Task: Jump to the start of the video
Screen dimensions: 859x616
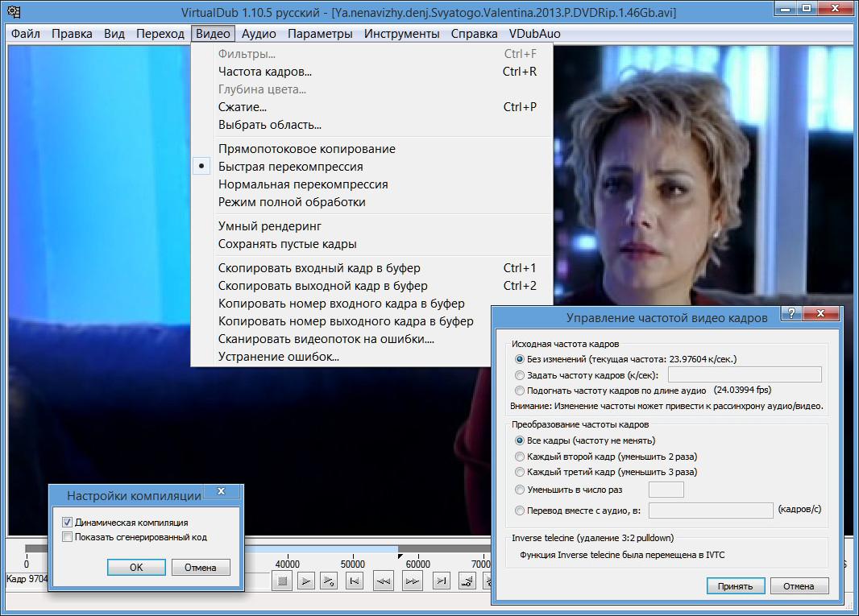Action: tap(355, 581)
